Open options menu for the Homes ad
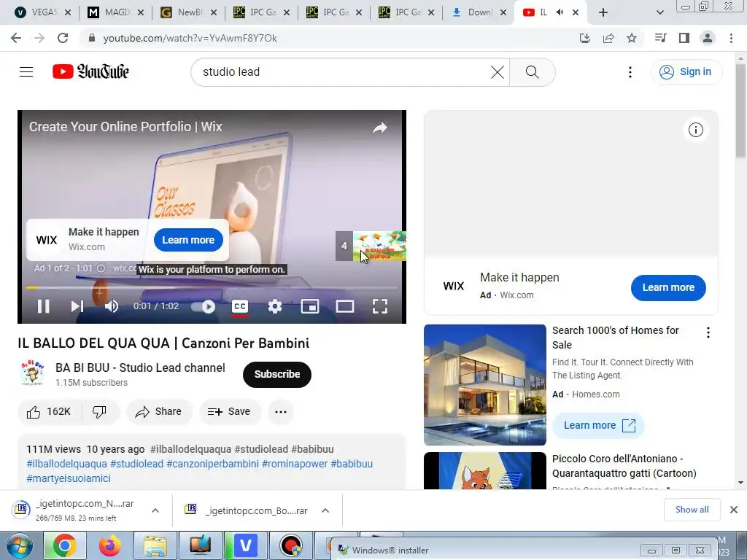Viewport: 747px width, 560px height. point(708,332)
